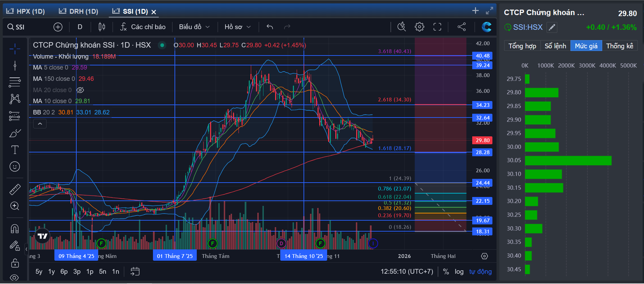Open chart settings gear
Image resolution: width=644 pixels, height=284 pixels.
click(420, 27)
